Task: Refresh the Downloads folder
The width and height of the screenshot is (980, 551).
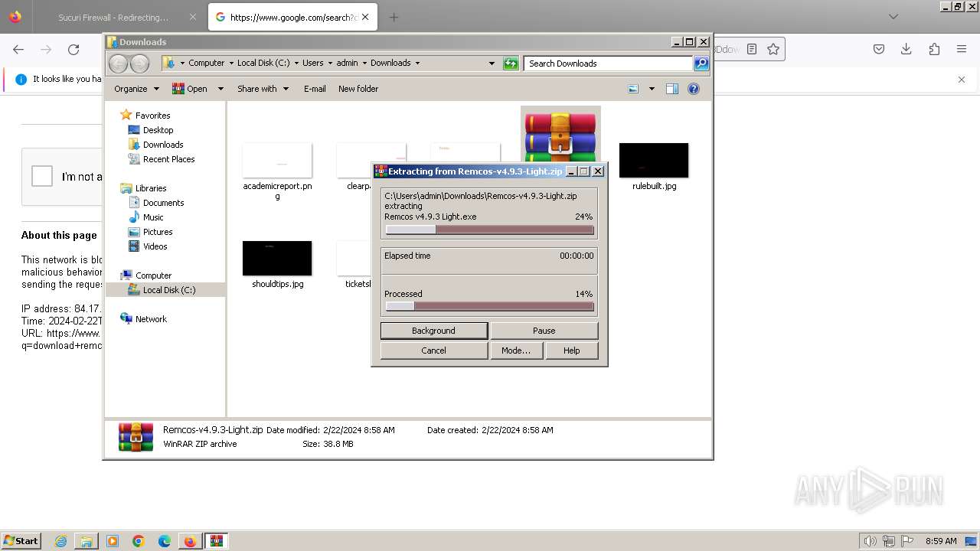Action: 511,64
